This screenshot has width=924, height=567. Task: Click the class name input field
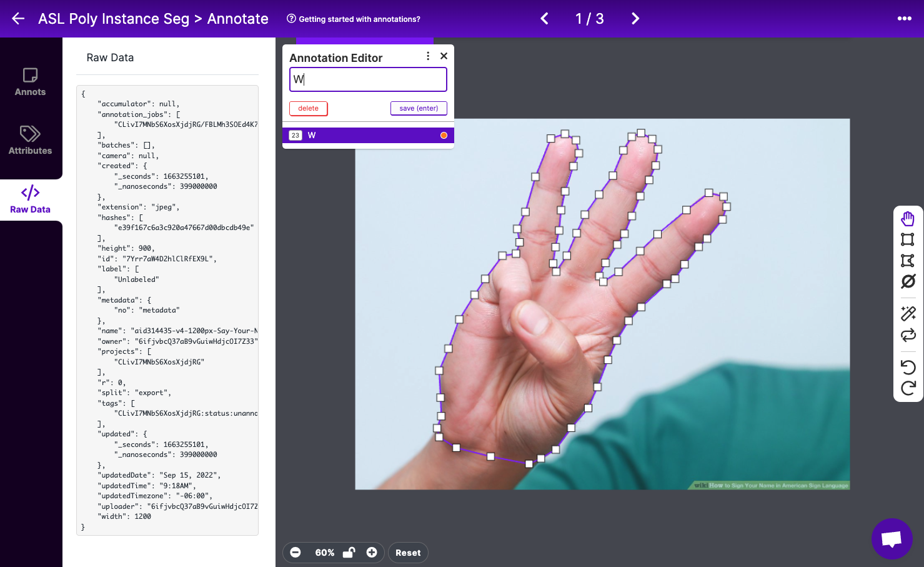click(x=368, y=79)
